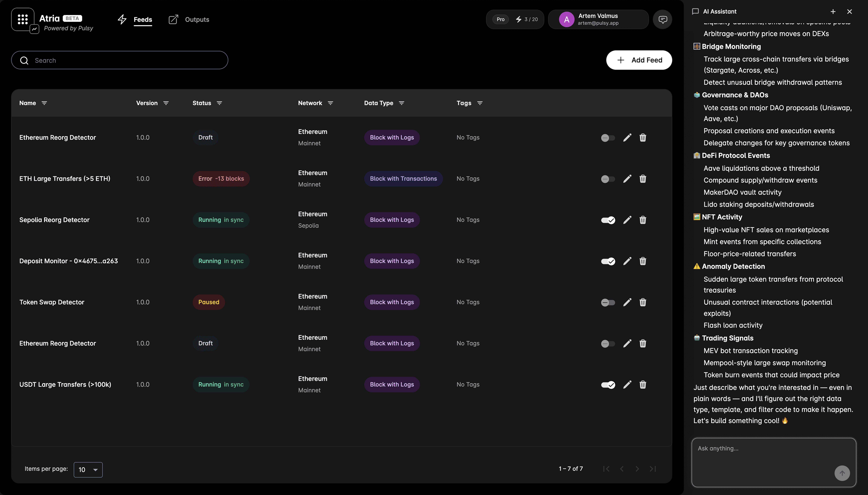Click the Block with Transactions data type badge

pos(403,179)
